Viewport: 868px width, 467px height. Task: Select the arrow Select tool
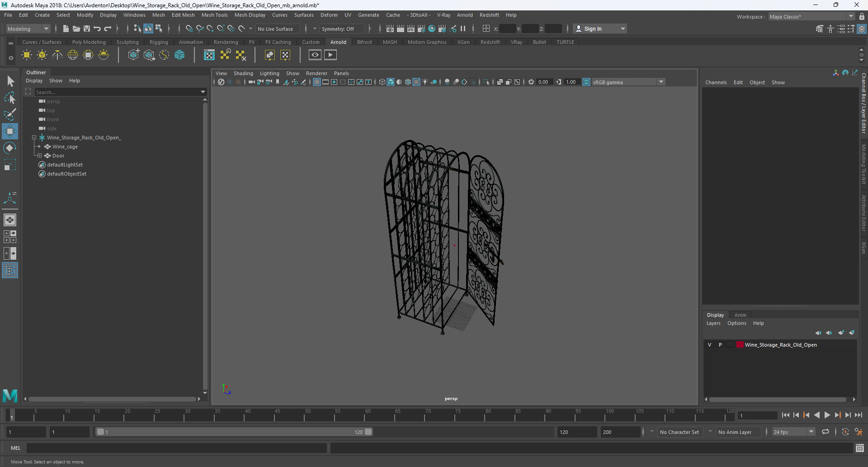[10, 81]
